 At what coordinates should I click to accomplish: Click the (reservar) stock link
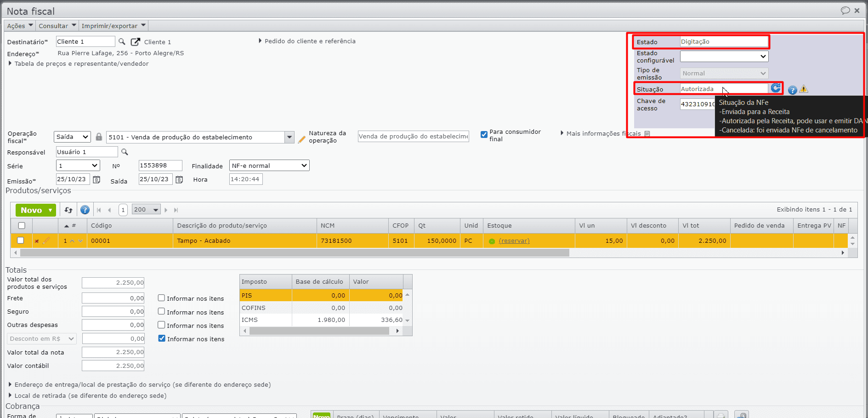pos(514,241)
